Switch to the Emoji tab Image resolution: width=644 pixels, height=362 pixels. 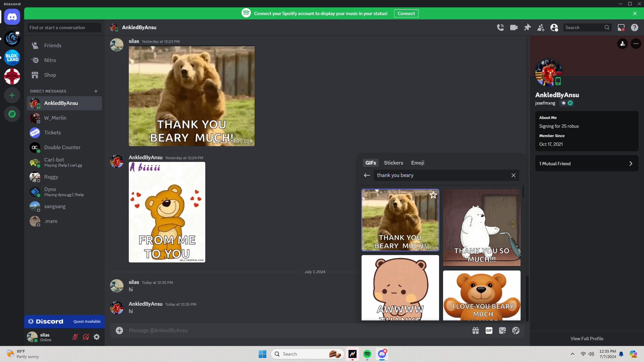(418, 163)
